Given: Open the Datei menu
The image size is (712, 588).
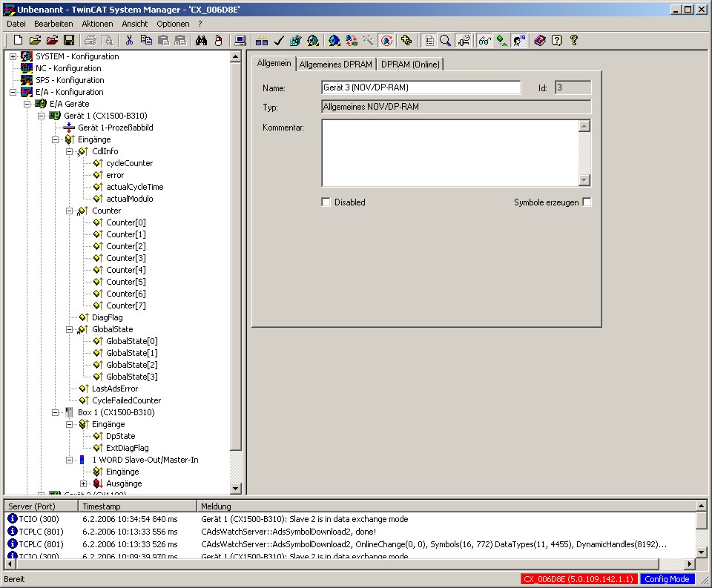Looking at the screenshot, I should pyautogui.click(x=16, y=24).
